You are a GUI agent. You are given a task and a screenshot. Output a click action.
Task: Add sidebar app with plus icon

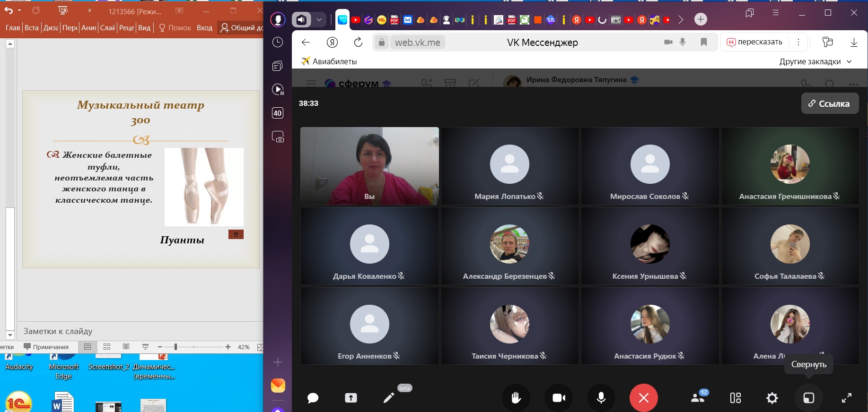coord(278,362)
